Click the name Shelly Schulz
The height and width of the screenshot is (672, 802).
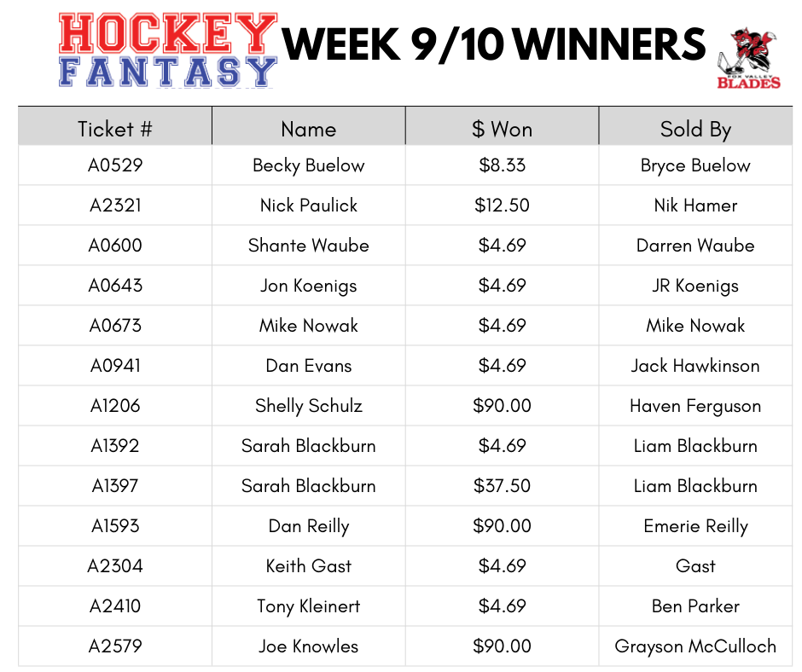click(308, 406)
